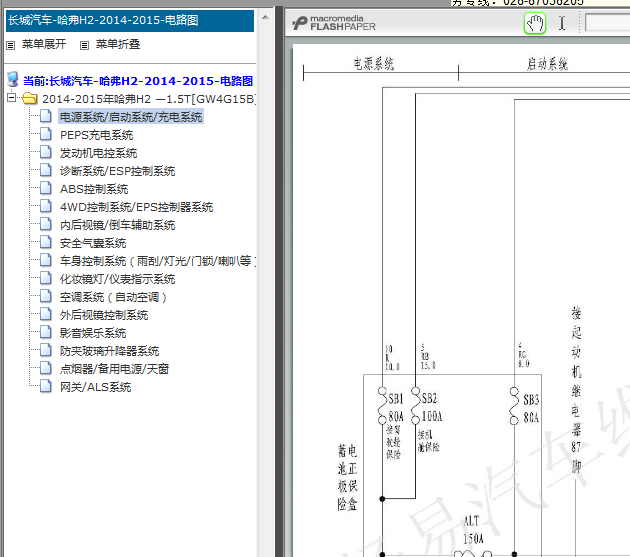The height and width of the screenshot is (557, 630).
Task: Click the SB2 100A fuse label
Action: point(432,407)
